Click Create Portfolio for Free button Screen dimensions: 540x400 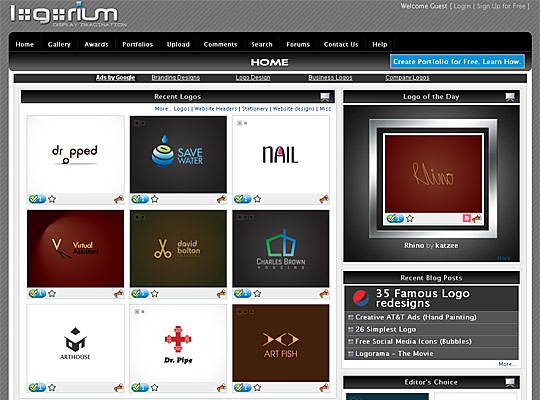pyautogui.click(x=457, y=62)
